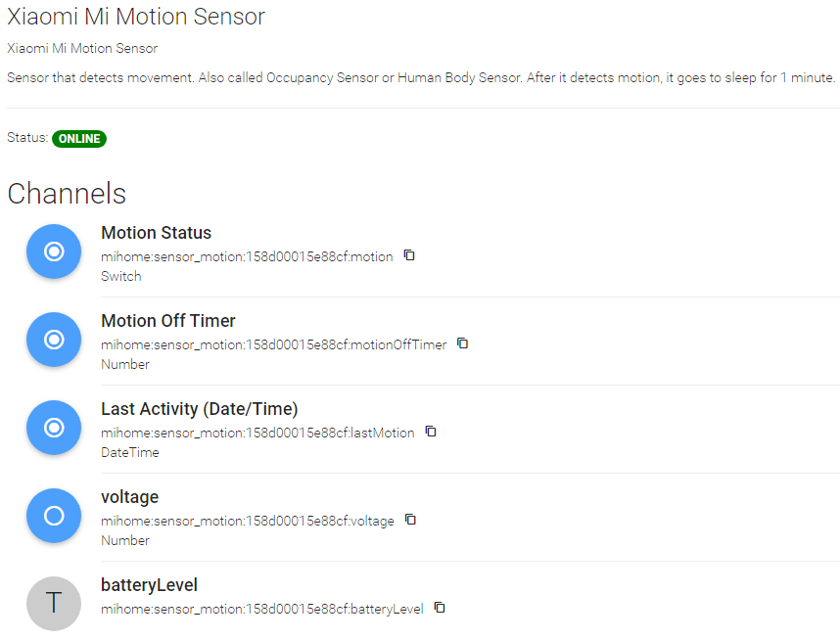This screenshot has width=840, height=640.
Task: Click the green ONLINE status badge
Action: pyautogui.click(x=79, y=139)
